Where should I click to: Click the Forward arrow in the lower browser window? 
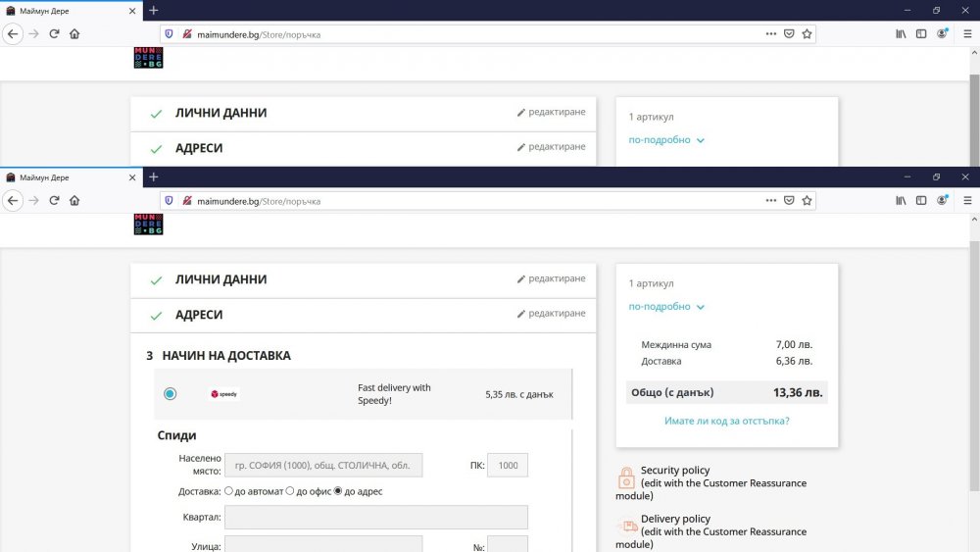coord(33,201)
